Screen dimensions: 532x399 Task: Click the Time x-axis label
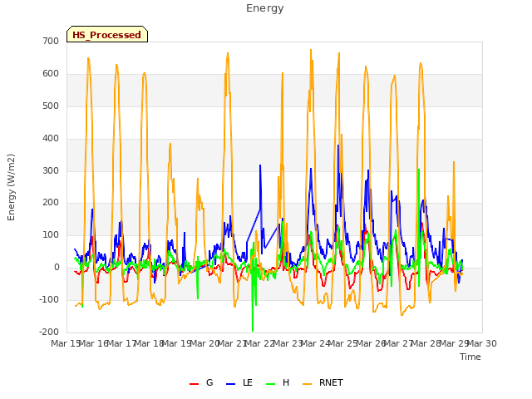pyautogui.click(x=470, y=357)
